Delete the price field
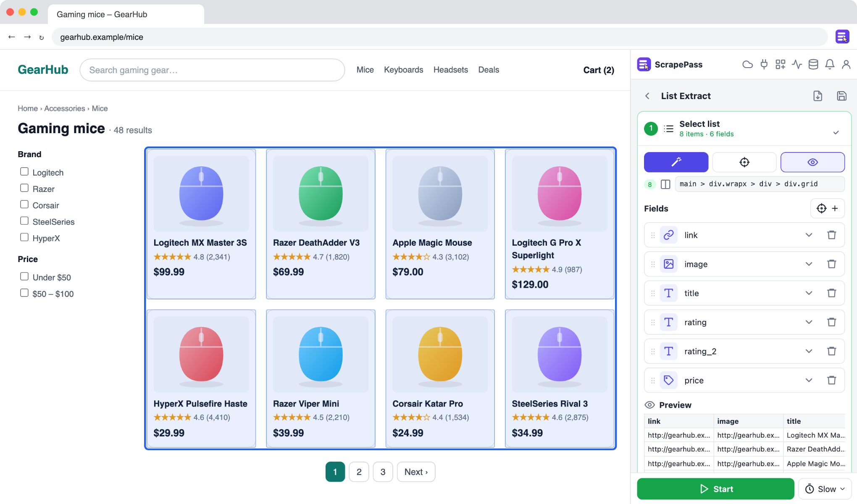Viewport: 857px width, 504px height. pyautogui.click(x=831, y=381)
